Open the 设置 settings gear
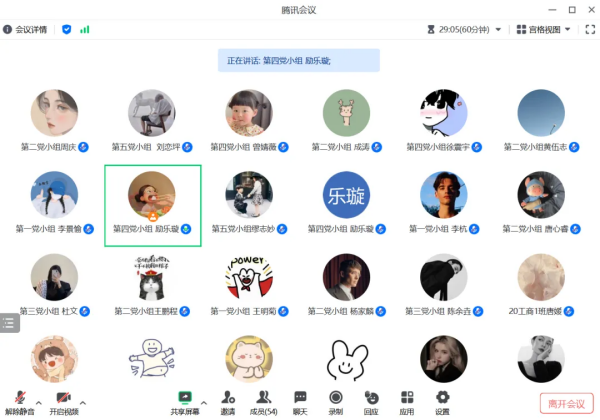The width and height of the screenshot is (600, 420). tap(442, 398)
